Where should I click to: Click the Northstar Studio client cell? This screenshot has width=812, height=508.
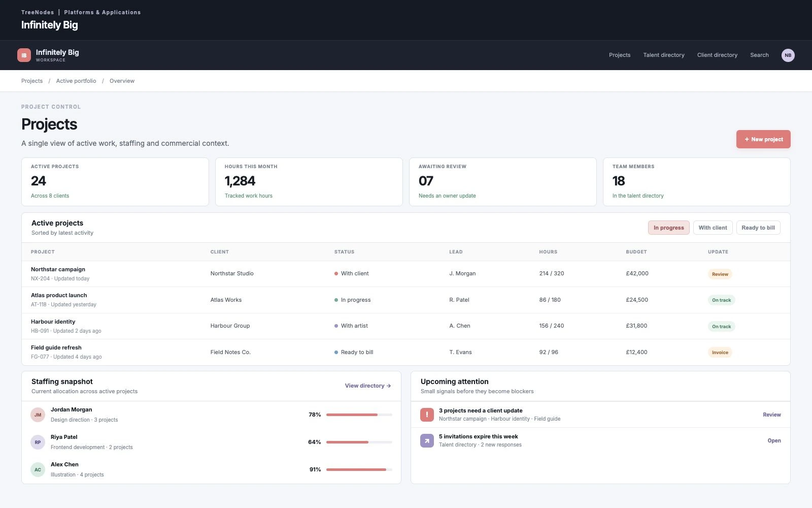(x=232, y=274)
